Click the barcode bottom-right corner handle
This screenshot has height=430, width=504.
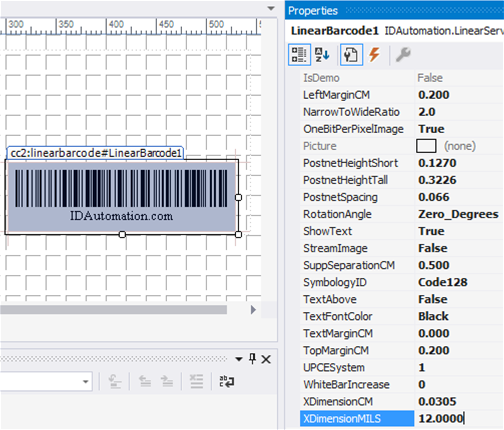[x=238, y=235]
